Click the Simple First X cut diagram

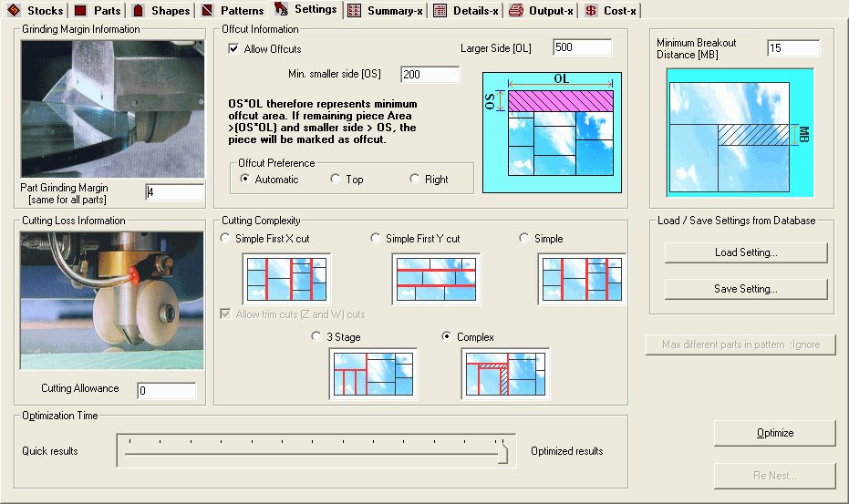[285, 279]
